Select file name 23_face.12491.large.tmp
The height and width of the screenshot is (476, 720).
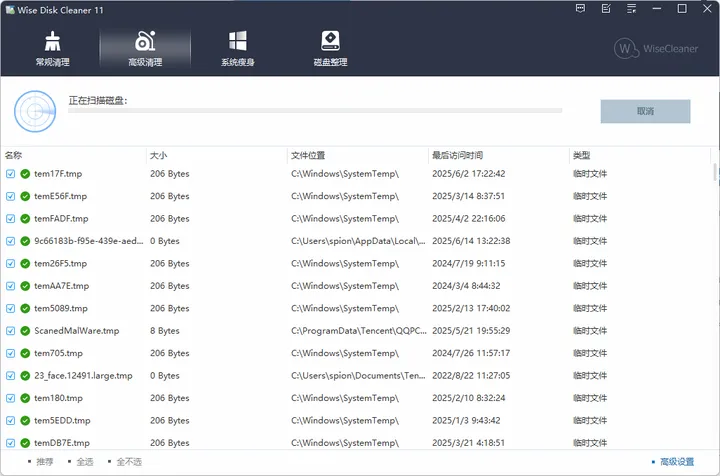[83, 375]
